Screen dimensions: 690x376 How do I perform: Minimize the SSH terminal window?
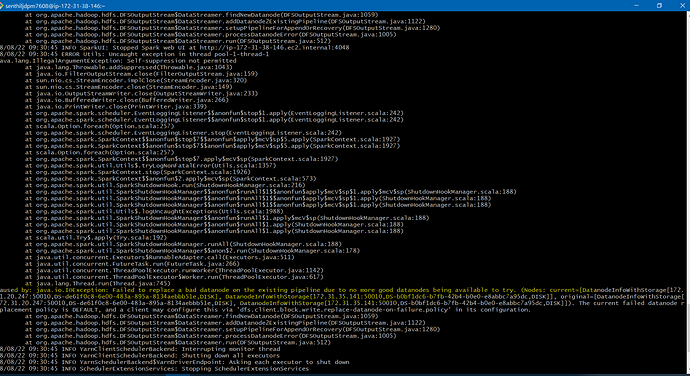coord(636,6)
